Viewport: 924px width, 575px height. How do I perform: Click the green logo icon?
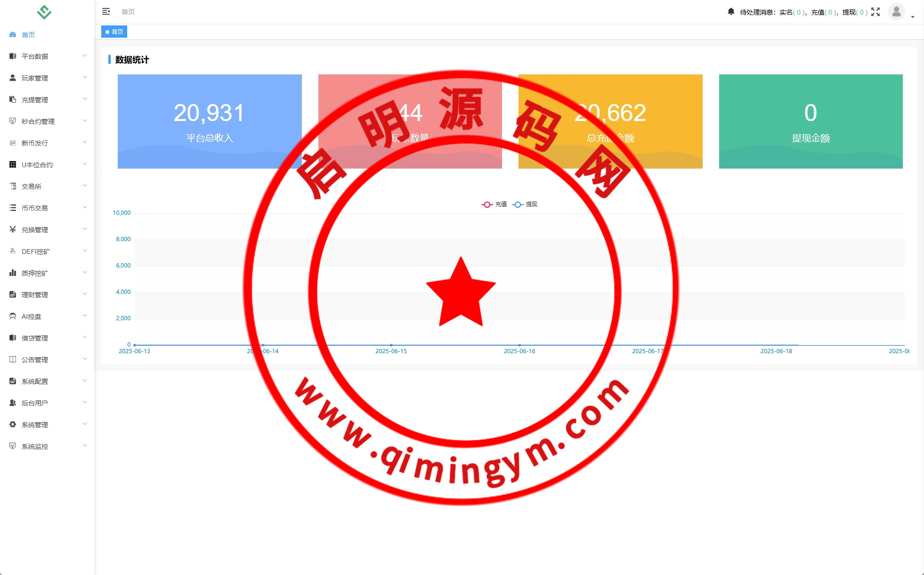click(x=44, y=12)
